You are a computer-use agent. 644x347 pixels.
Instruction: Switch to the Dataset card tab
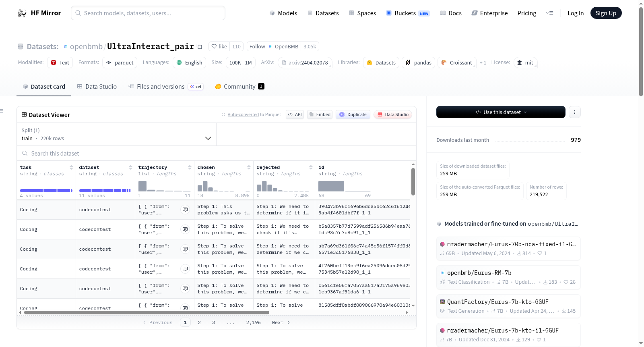click(43, 87)
